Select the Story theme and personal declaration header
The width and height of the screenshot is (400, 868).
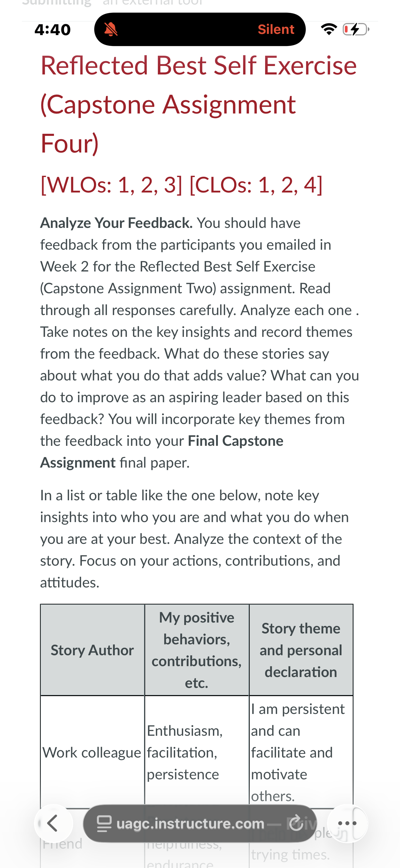click(x=301, y=650)
